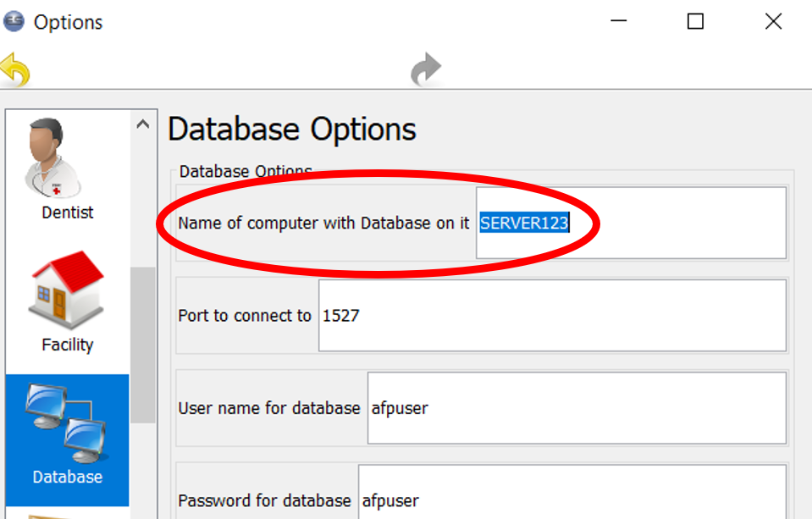Click the Options app icon in title bar
Viewport: 812px width, 519px height.
point(14,21)
